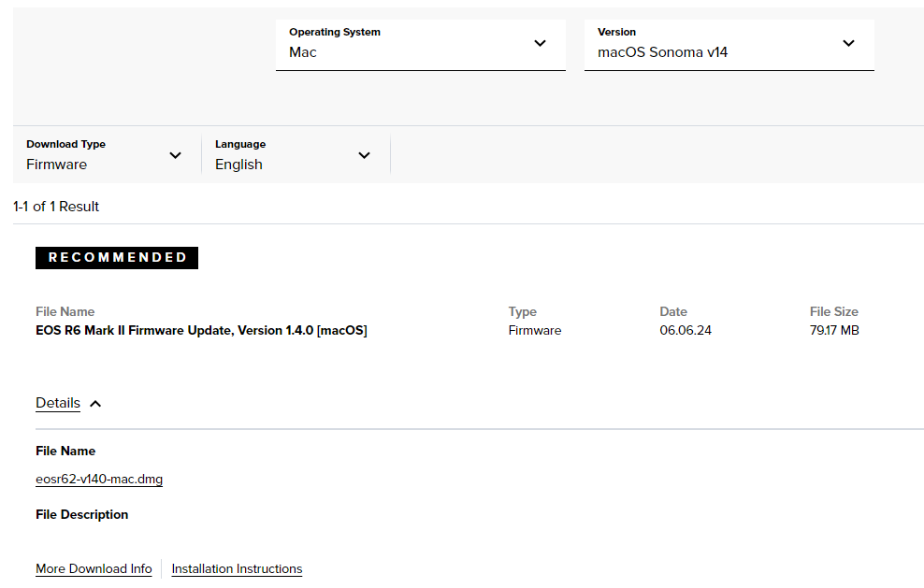Click the File Description heading
This screenshot has width=924, height=588.
click(x=82, y=514)
